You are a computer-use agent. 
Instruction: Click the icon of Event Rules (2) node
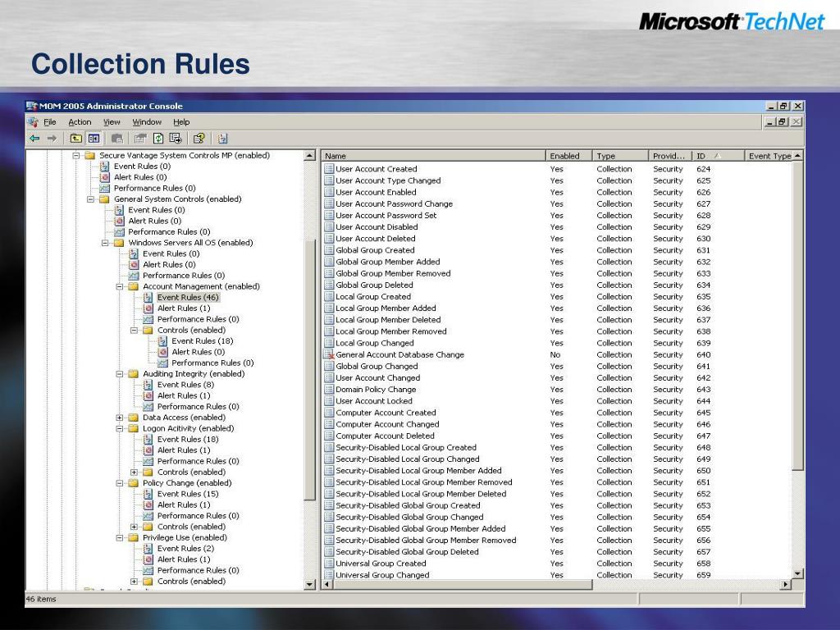point(148,549)
